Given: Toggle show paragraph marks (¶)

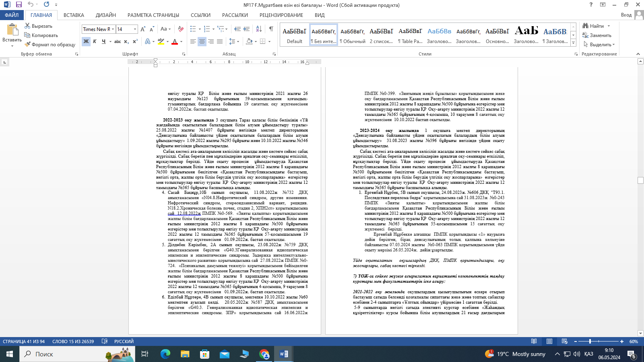Looking at the screenshot, I should pyautogui.click(x=271, y=29).
